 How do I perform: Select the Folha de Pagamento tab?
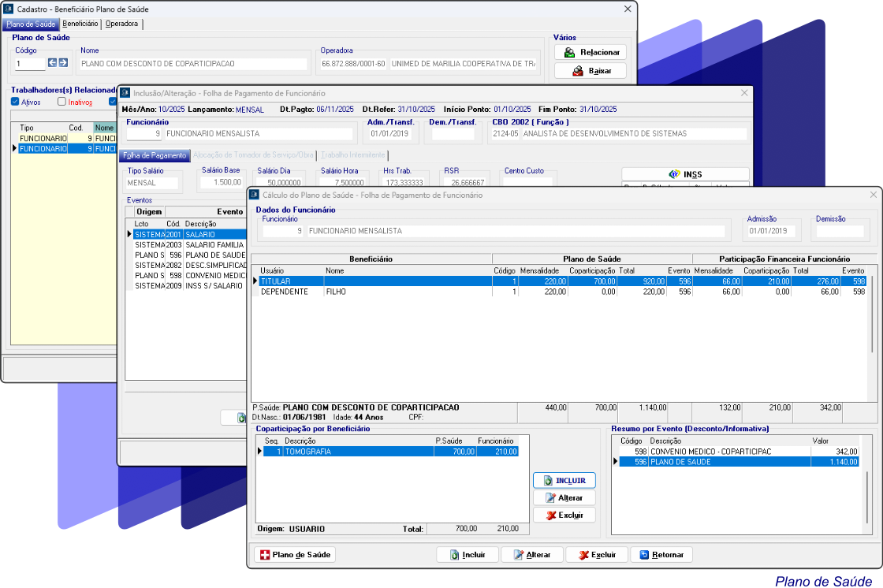(155, 155)
